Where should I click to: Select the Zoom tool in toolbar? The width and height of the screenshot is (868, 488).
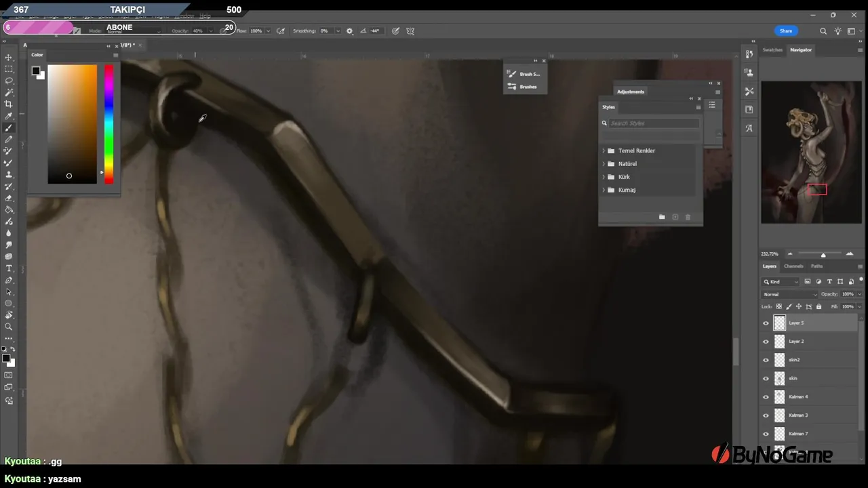click(x=9, y=327)
